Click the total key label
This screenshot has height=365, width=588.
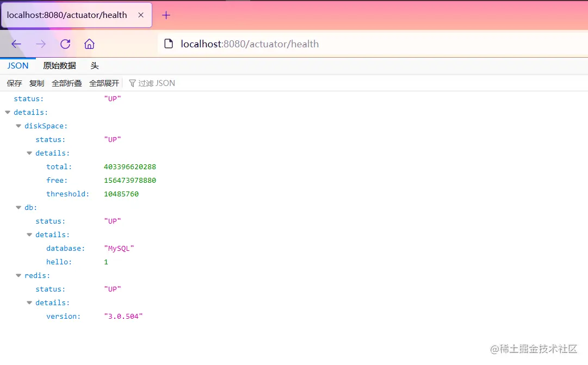tap(59, 166)
